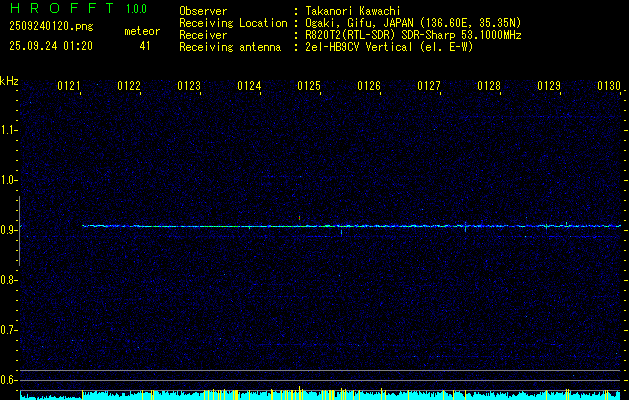Viewport: 629px width, 400px height.
Task: Click the 0124 time marker
Action: point(249,86)
